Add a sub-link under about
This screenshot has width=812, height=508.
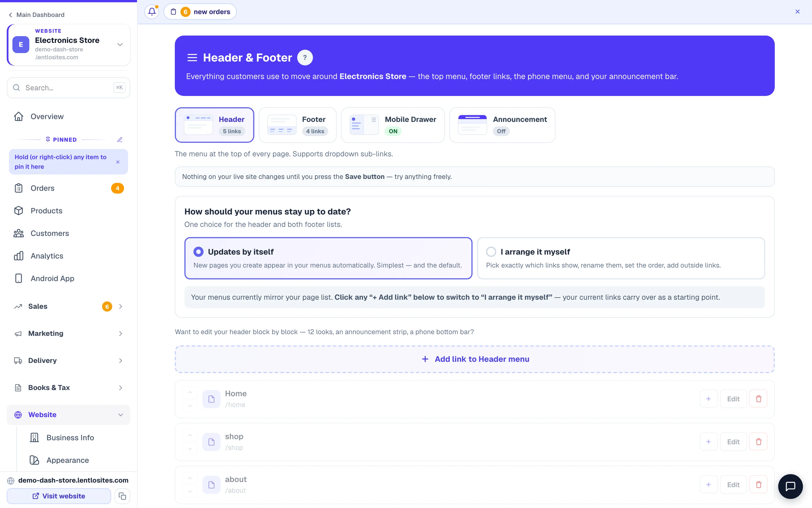tap(709, 485)
